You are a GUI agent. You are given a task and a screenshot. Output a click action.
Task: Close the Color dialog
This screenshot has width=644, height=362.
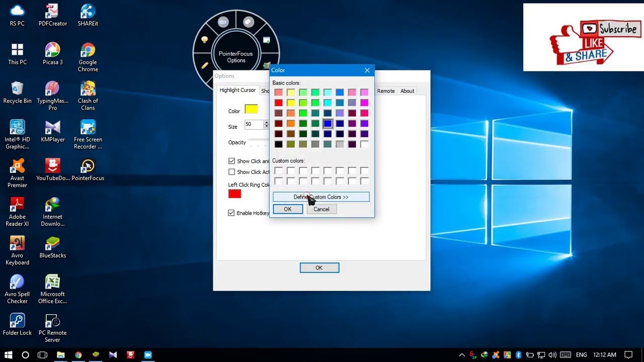pos(367,70)
